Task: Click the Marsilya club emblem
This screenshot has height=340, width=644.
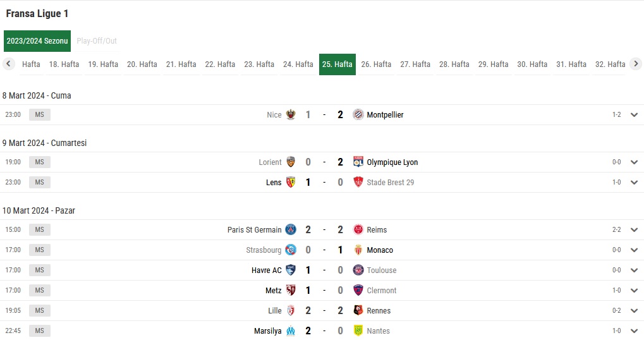Action: [x=291, y=331]
